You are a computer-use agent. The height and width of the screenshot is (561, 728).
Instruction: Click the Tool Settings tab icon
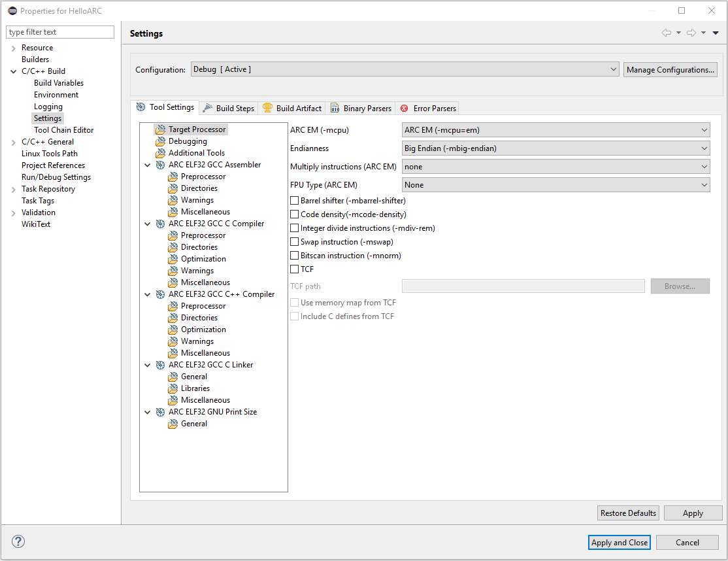tap(141, 107)
